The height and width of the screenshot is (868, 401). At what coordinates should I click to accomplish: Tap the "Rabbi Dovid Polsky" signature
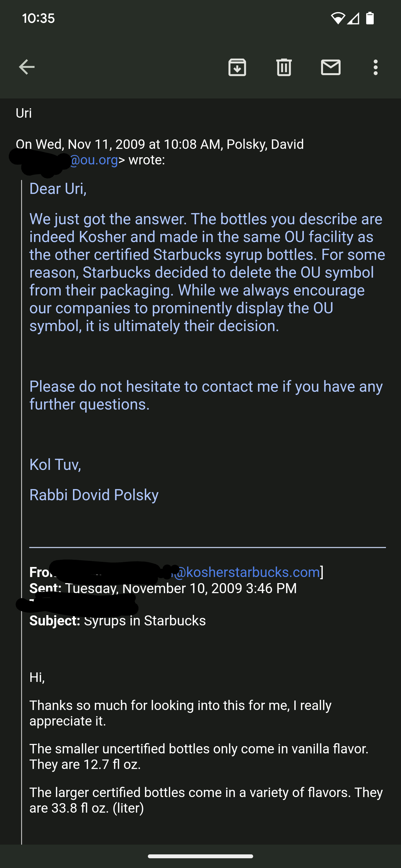click(94, 495)
